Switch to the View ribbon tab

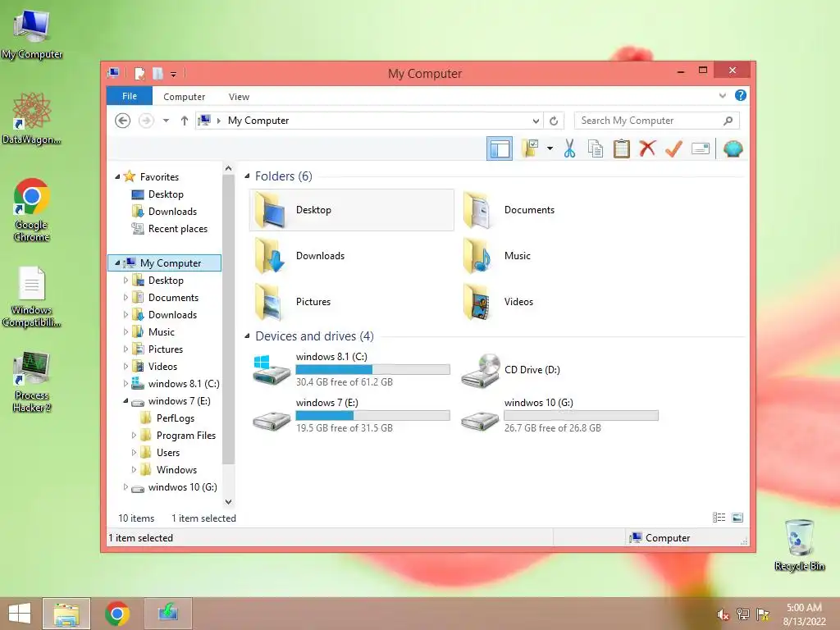click(x=239, y=97)
